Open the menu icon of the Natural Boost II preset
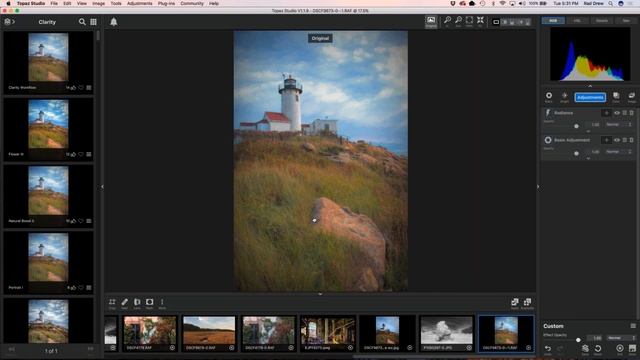This screenshot has width=640, height=360. point(89,221)
